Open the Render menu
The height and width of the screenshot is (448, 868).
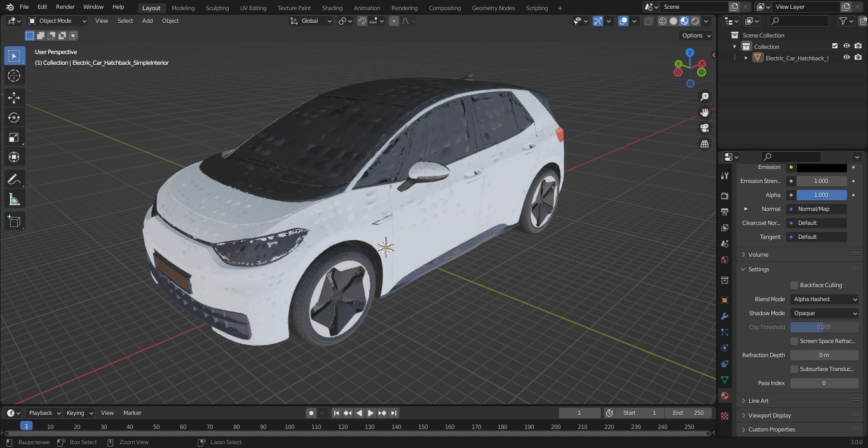(x=65, y=7)
